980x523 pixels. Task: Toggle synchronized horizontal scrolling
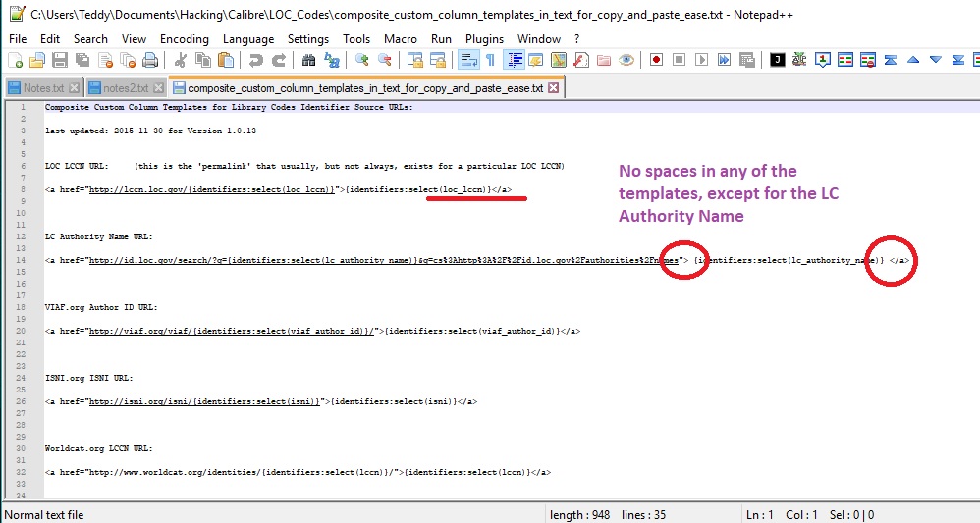pyautogui.click(x=438, y=60)
